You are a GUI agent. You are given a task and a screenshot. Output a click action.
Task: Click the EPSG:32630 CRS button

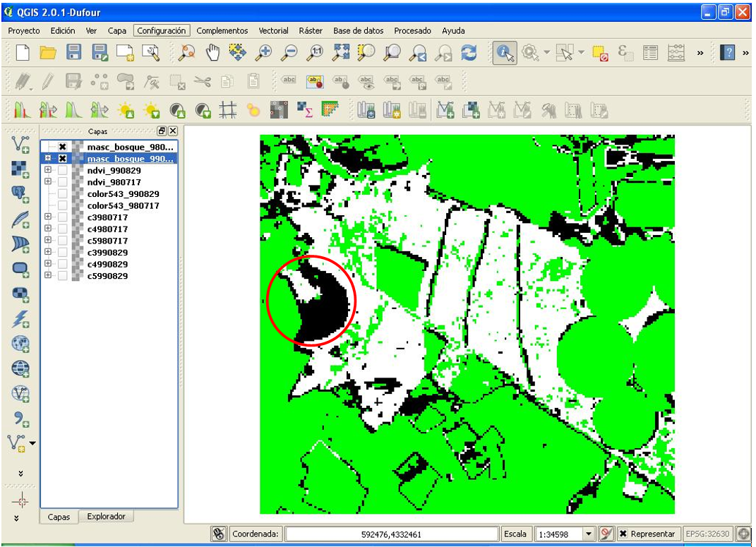coord(709,534)
